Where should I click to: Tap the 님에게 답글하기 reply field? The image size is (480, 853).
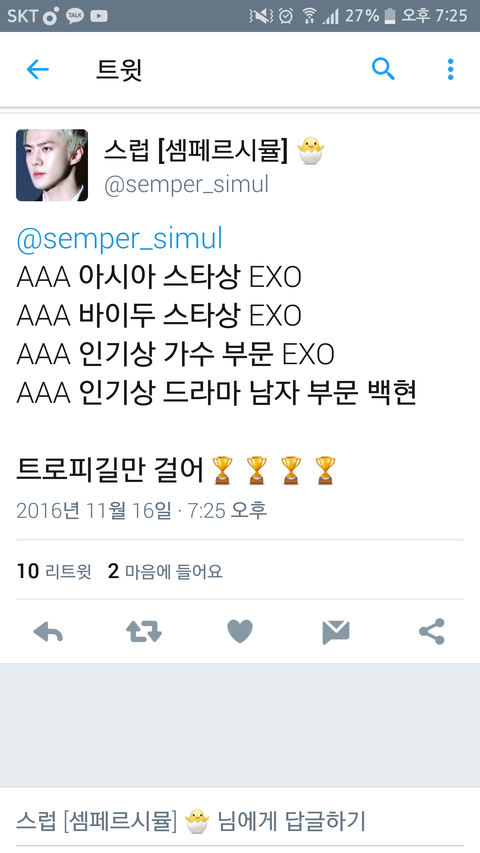(x=240, y=821)
